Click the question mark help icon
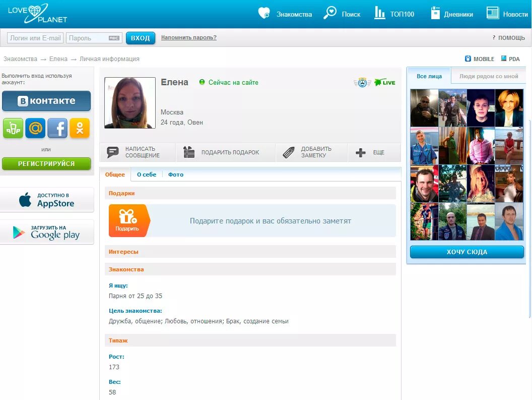 (x=494, y=37)
